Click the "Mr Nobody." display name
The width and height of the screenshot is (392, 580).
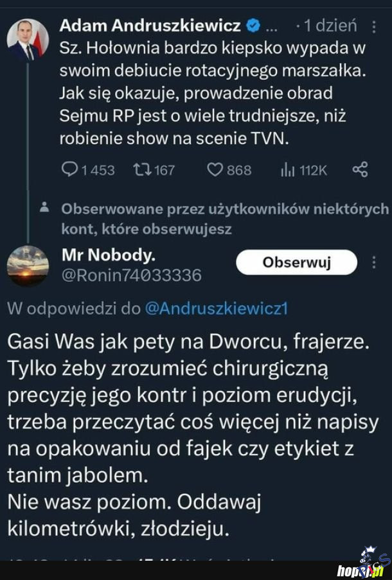(108, 255)
